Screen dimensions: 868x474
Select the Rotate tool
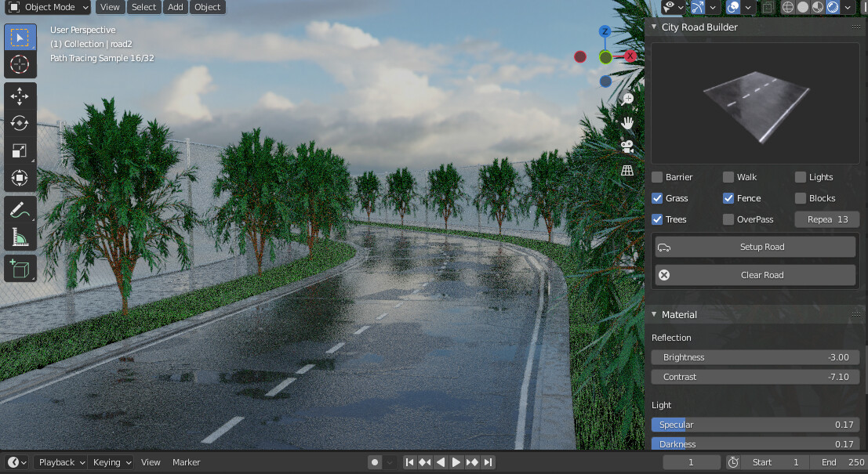20,123
